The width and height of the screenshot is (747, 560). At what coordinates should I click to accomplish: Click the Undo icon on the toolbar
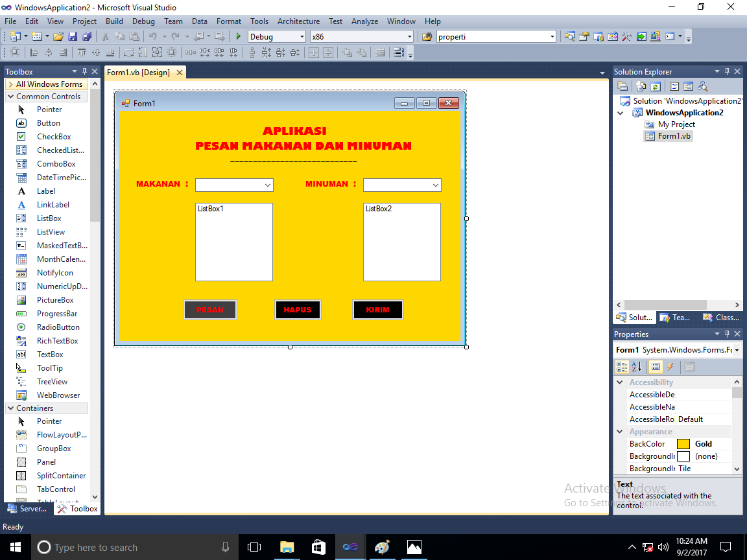(153, 36)
